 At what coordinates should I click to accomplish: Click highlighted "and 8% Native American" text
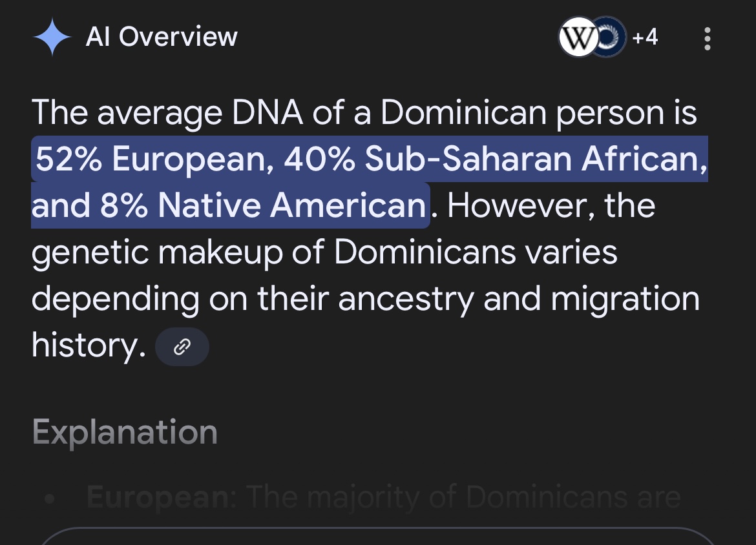click(x=229, y=206)
